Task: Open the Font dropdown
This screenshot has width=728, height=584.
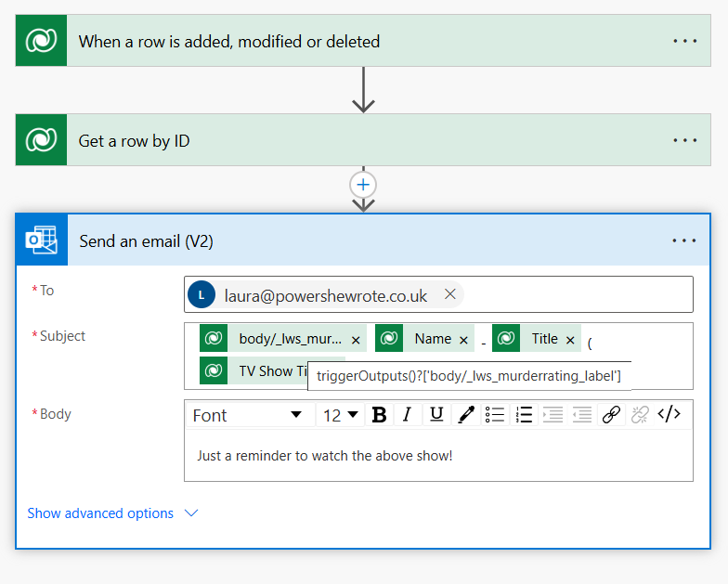Action: (251, 414)
